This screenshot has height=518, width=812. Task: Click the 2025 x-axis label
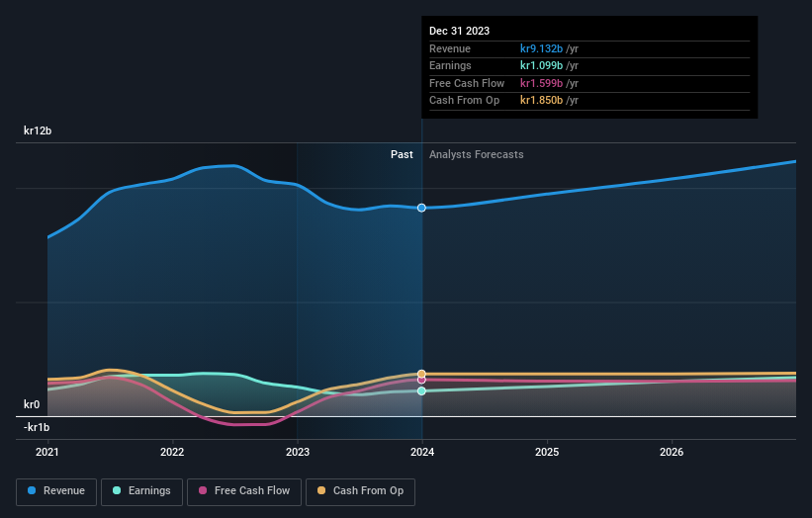547,452
